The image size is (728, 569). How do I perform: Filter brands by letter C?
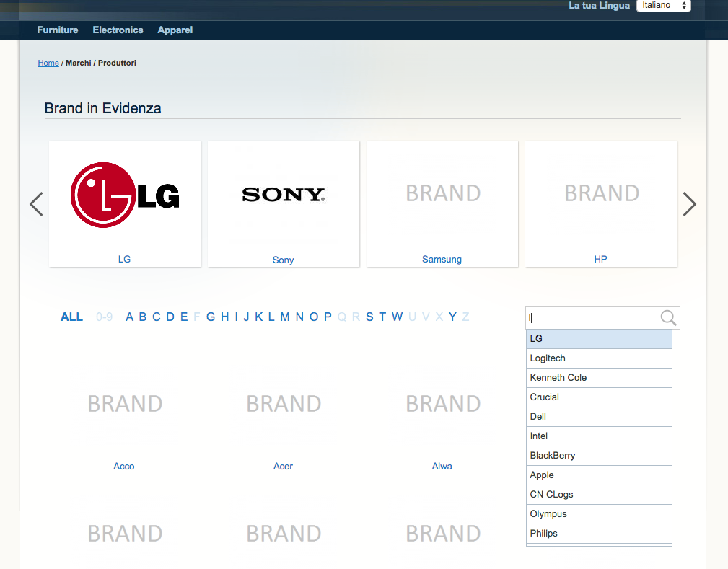(x=157, y=317)
